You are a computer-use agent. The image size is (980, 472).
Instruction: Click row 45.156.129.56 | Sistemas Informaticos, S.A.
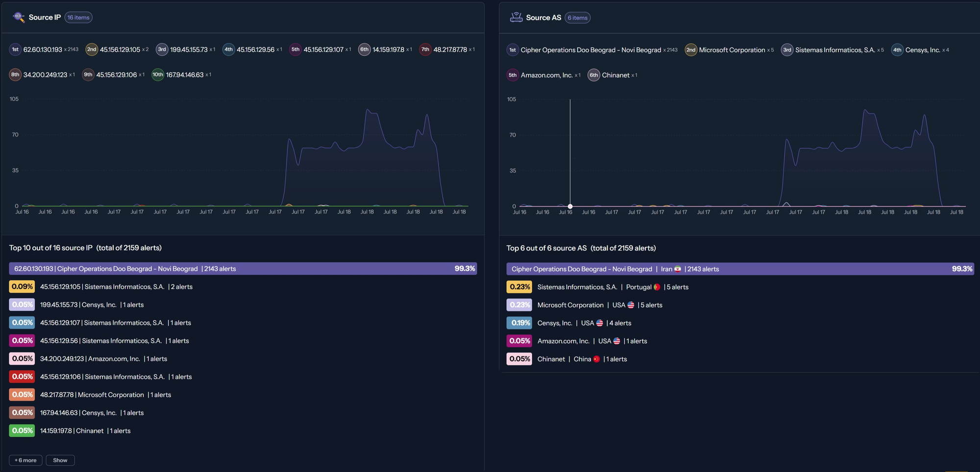click(115, 341)
